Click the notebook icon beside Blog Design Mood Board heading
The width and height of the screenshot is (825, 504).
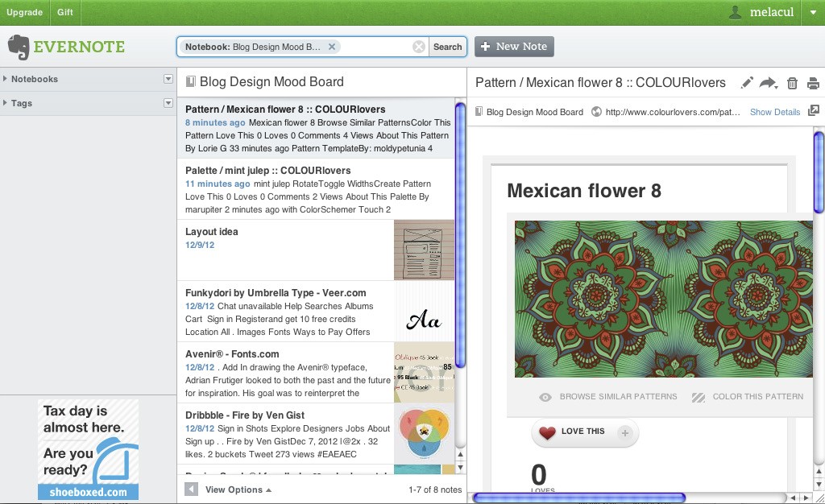point(190,81)
